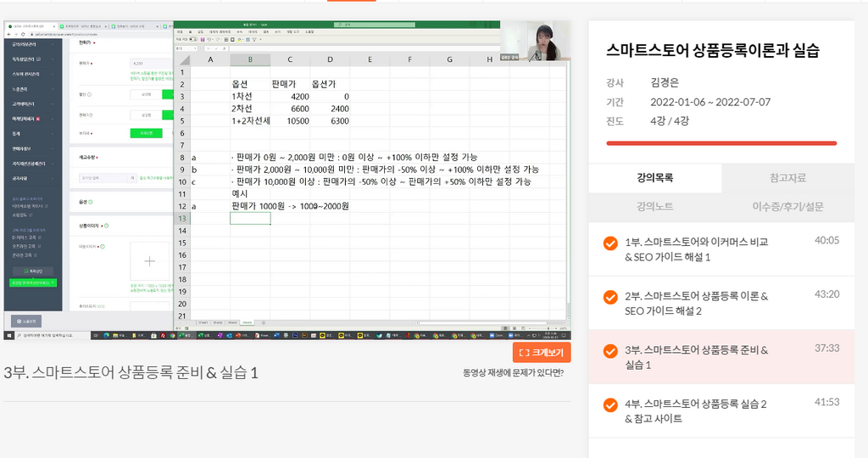Screen dimensions: 868x458
Task: Click Edge icon on Windows taskbar
Action: (106, 335)
